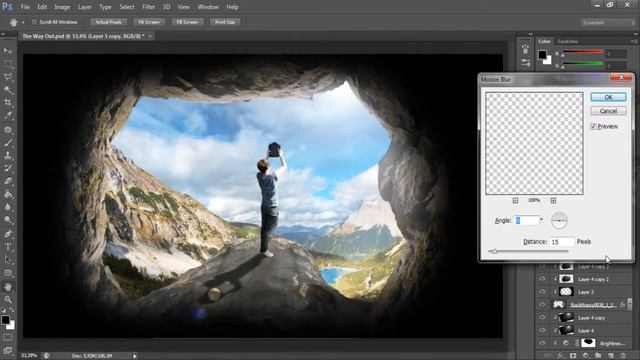Select the Crop tool
The width and height of the screenshot is (640, 360).
(x=8, y=103)
